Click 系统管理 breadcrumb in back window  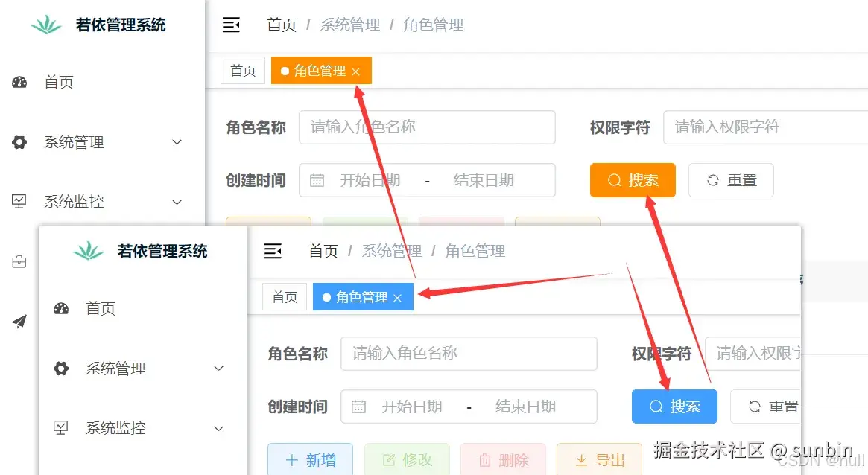350,25
